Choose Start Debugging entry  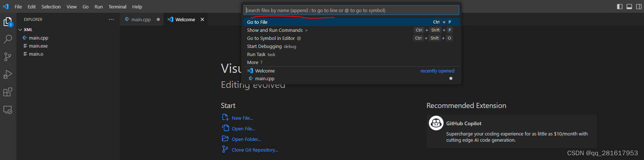pyautogui.click(x=351, y=46)
